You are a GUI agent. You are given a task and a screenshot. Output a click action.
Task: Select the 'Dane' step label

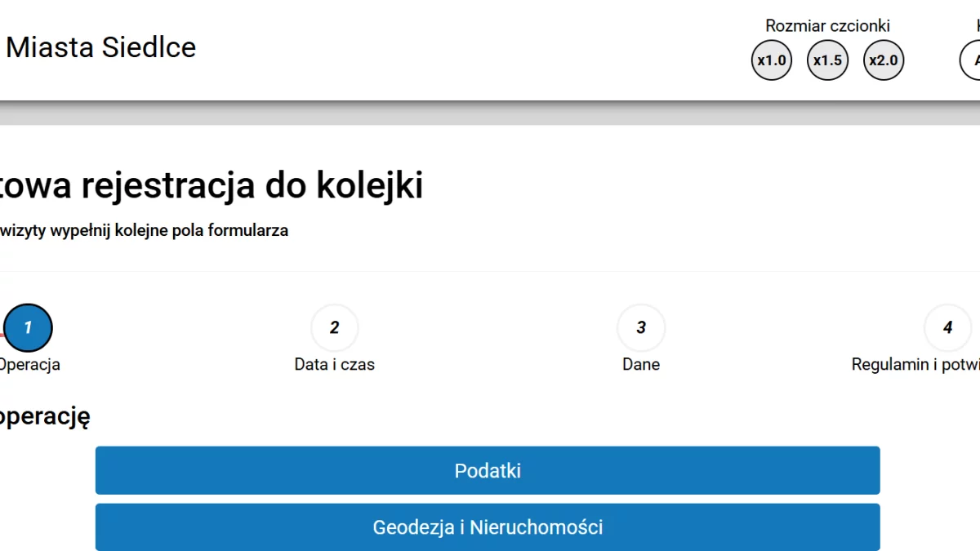coord(641,365)
